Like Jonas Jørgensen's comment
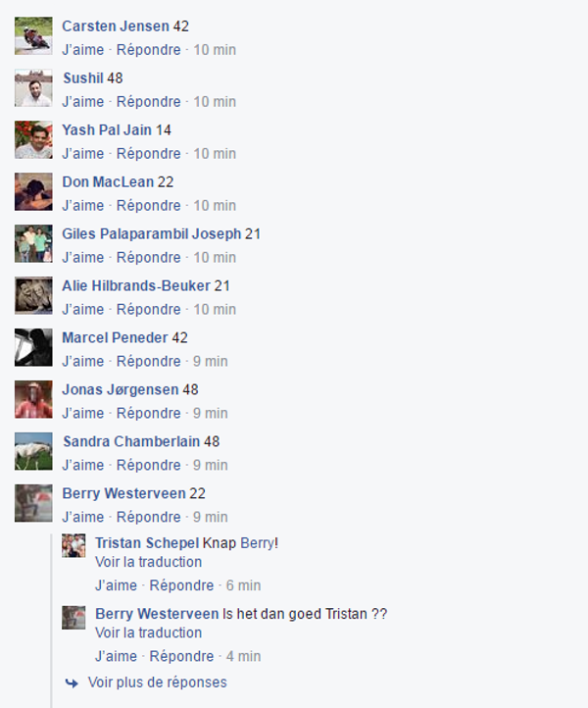 (x=83, y=413)
